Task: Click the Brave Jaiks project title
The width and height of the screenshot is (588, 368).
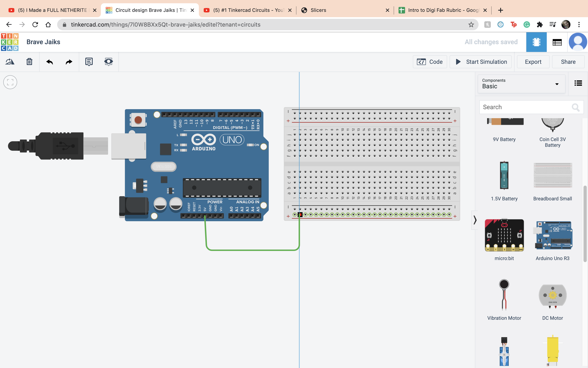Action: pyautogui.click(x=43, y=42)
